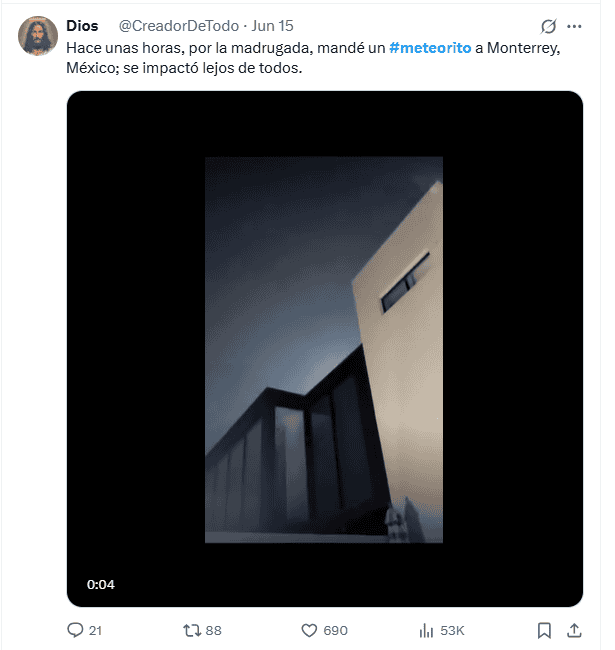Open the Dios profile avatar picture
This screenshot has width=615, height=650.
(38, 36)
